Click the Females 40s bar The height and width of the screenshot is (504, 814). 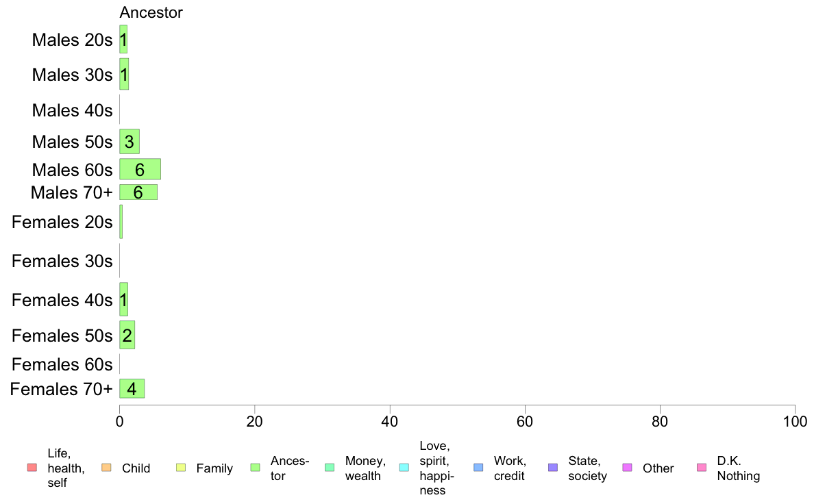coord(123,299)
